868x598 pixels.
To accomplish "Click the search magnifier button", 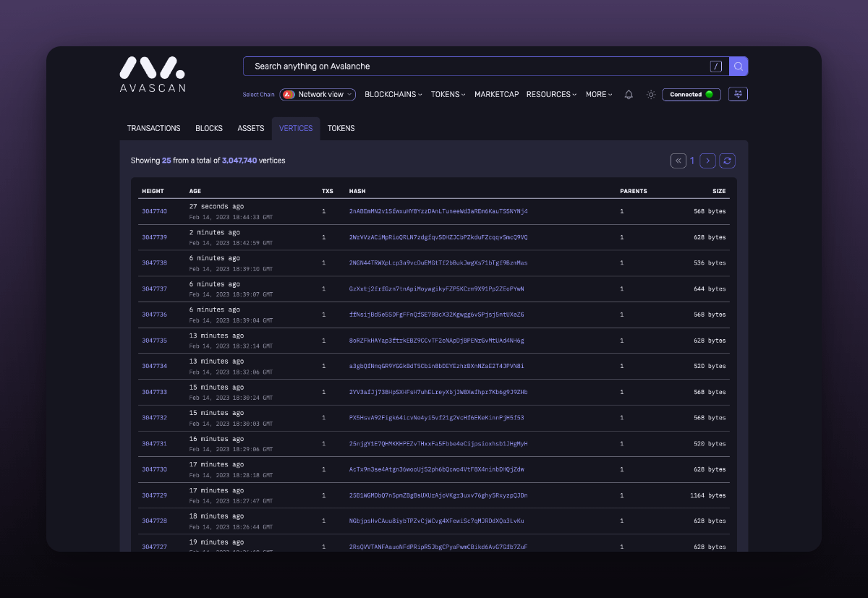I will coord(738,67).
